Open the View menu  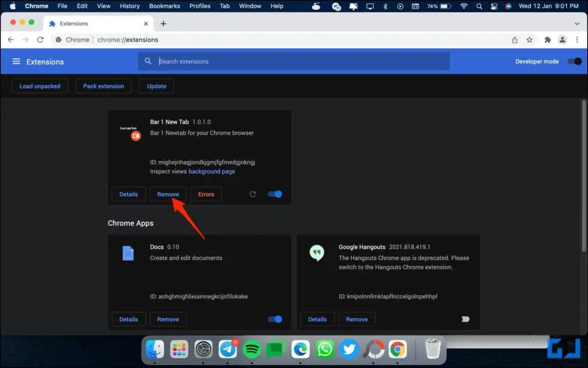pos(103,6)
